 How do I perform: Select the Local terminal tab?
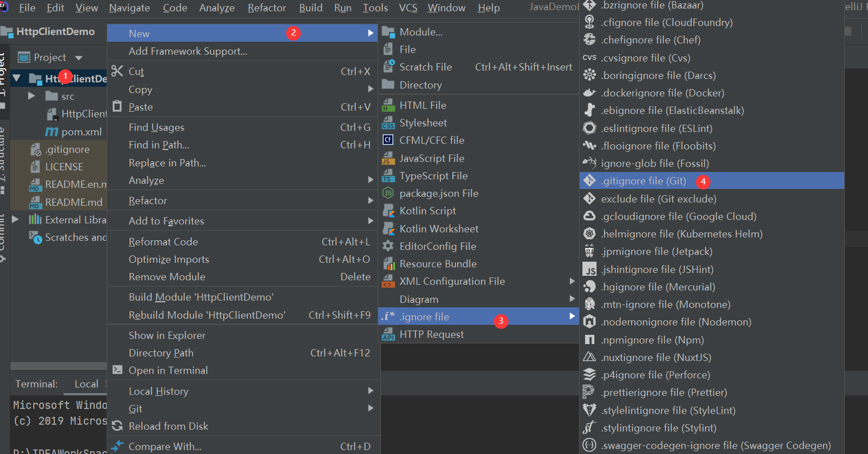tap(86, 384)
